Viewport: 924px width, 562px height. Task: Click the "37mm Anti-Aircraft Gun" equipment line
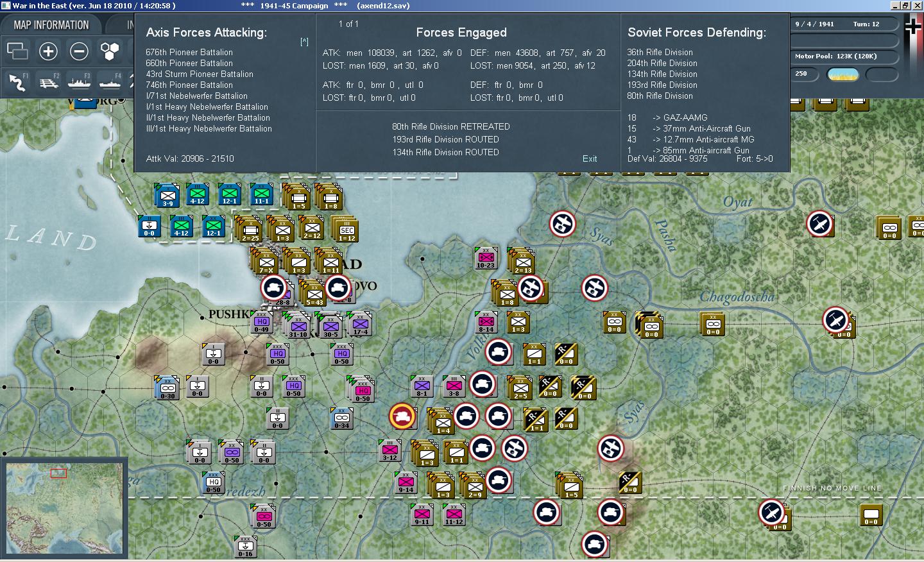point(689,128)
